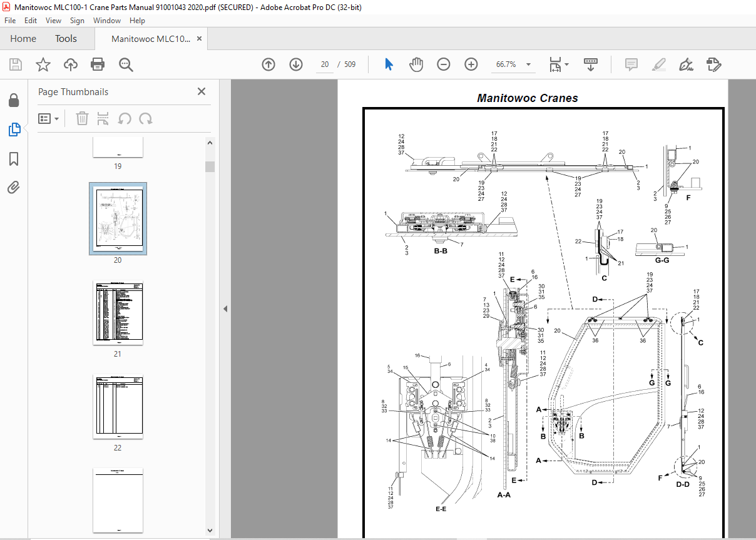Image resolution: width=756 pixels, height=540 pixels.
Task: Rotate pages counterclockwise in thumbnails panel
Action: pos(125,118)
